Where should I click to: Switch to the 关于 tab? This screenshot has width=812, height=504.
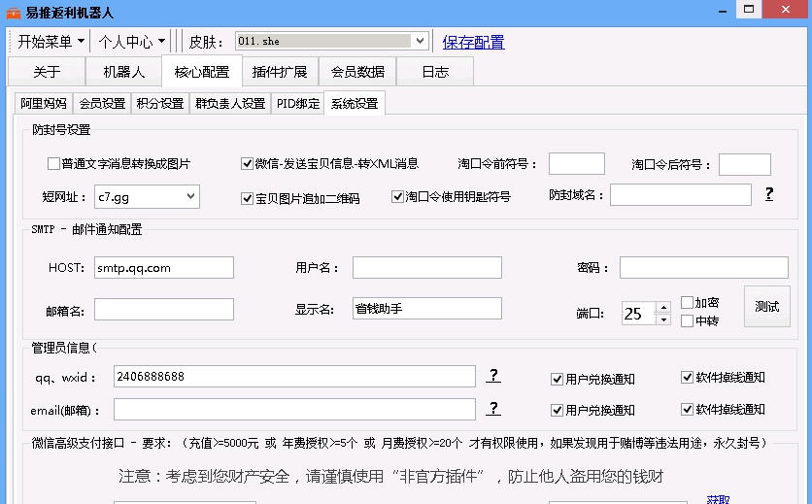[47, 72]
